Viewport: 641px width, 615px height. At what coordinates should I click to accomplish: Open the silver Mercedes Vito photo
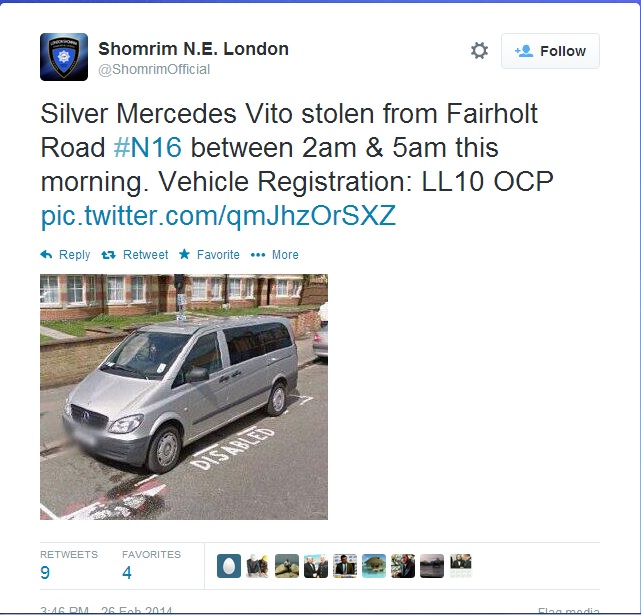184,397
